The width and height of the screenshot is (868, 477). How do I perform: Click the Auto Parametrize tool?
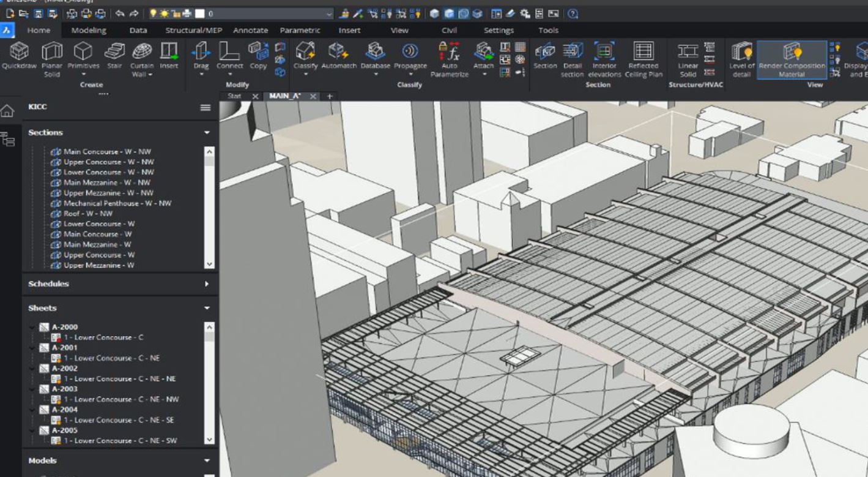coord(449,59)
